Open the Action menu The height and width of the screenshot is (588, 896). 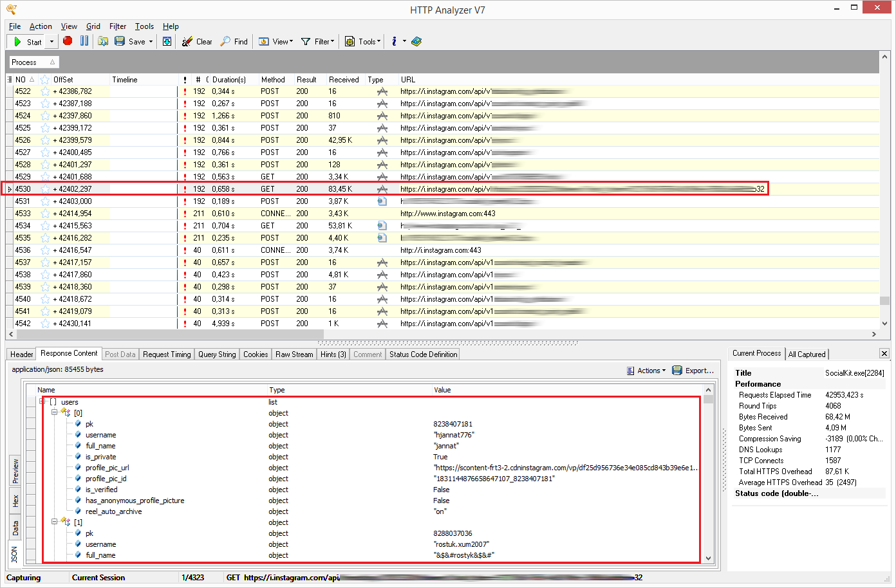tap(41, 26)
